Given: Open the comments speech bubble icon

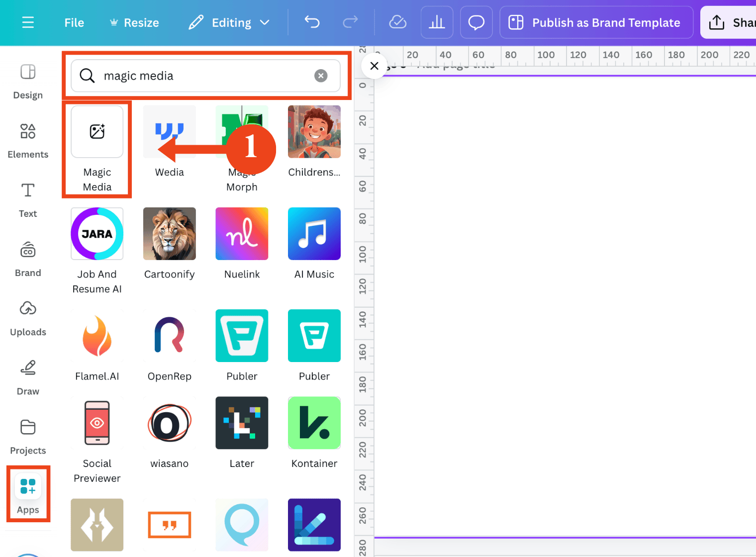Looking at the screenshot, I should (x=476, y=22).
